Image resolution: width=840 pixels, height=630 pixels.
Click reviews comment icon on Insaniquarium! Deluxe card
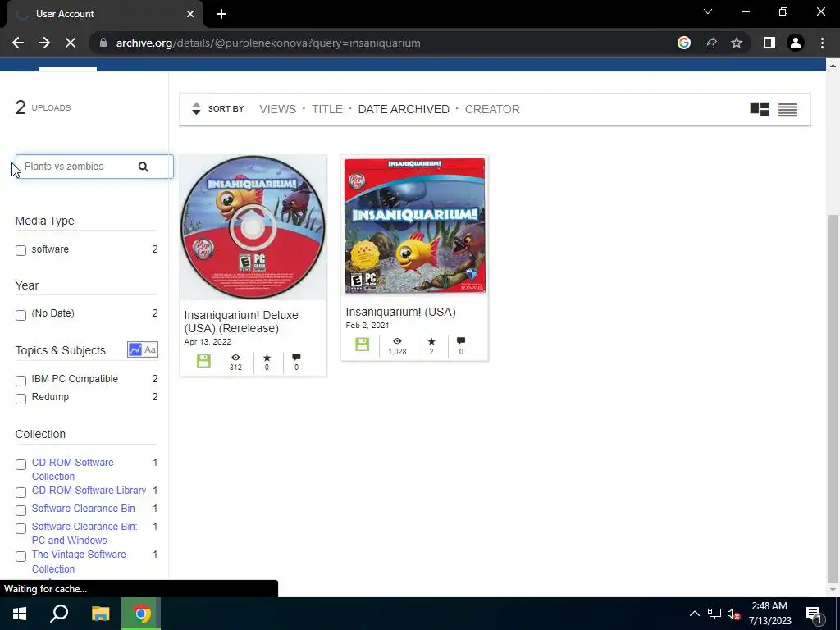point(296,358)
